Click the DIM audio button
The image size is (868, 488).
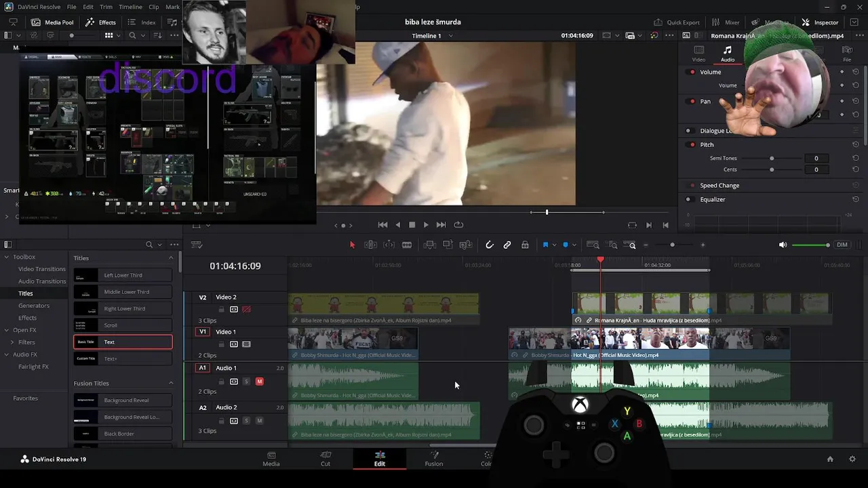coord(842,245)
